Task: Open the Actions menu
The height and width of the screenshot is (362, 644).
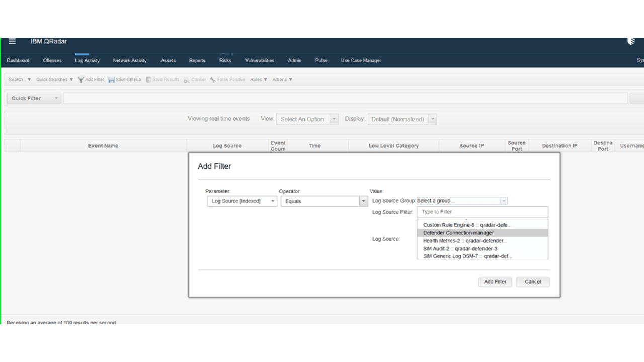Action: click(x=281, y=79)
